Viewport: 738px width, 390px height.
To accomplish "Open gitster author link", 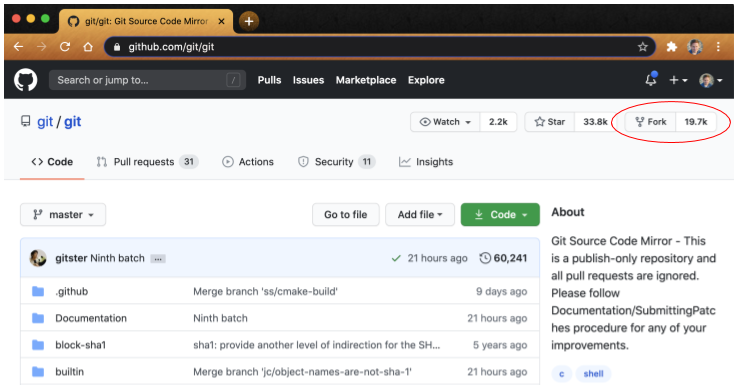I will click(x=71, y=258).
